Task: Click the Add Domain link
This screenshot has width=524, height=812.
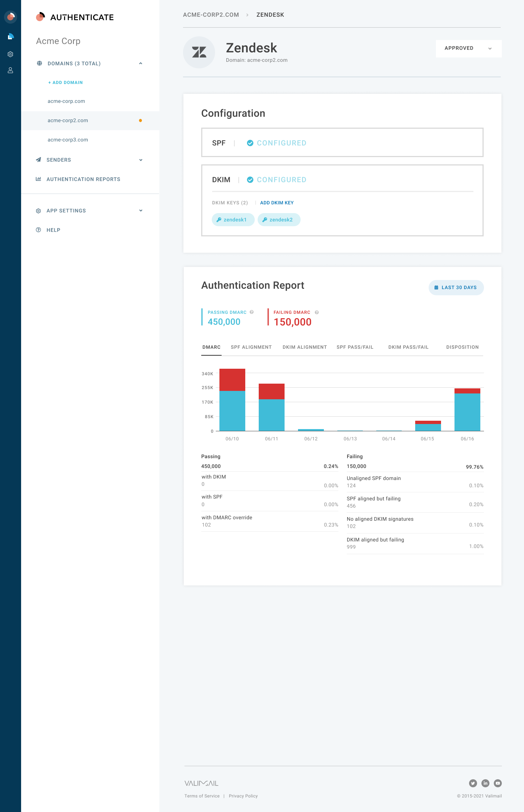Action: [x=65, y=83]
